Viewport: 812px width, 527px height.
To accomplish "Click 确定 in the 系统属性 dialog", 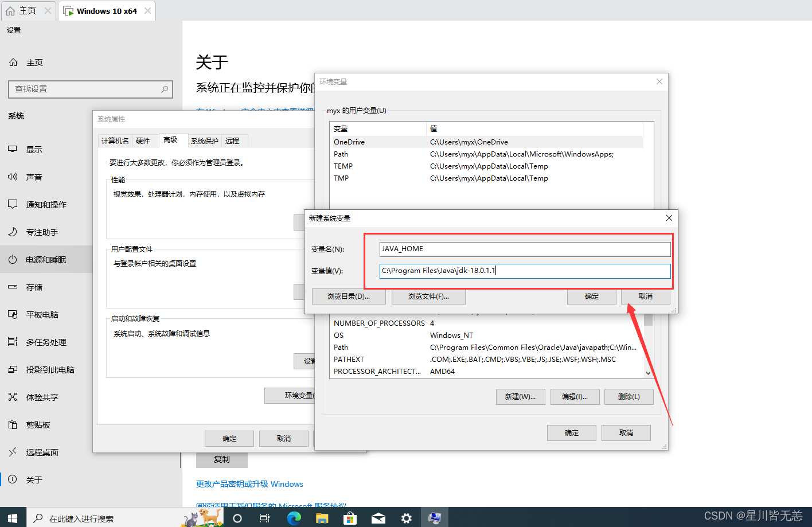I will pyautogui.click(x=229, y=439).
